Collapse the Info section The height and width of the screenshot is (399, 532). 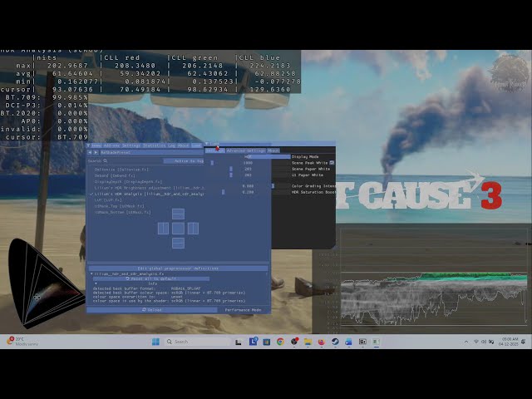[x=96, y=283]
